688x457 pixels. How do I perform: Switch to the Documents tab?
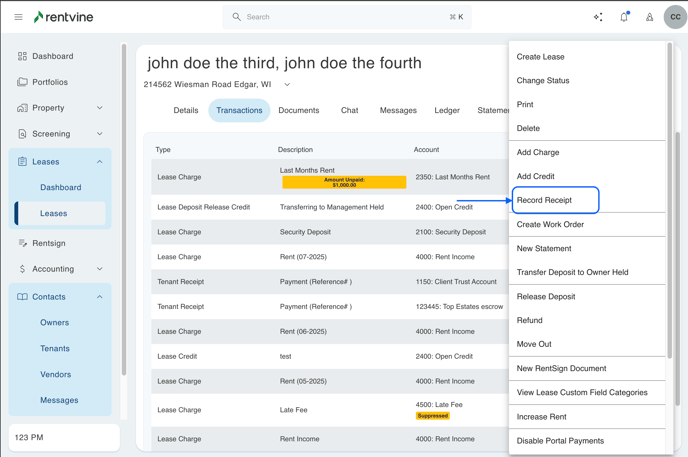298,110
